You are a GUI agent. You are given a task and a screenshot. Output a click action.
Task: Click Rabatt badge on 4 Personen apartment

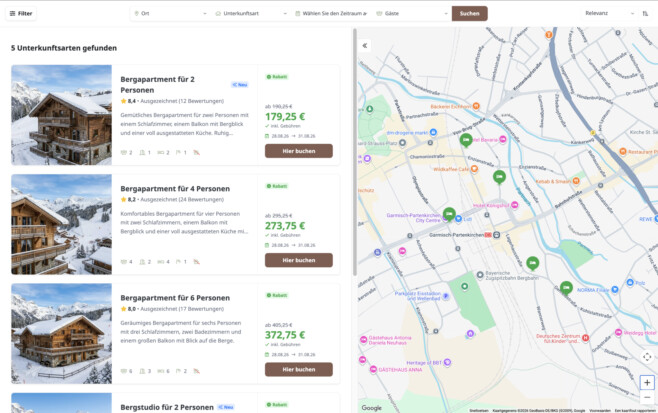click(277, 186)
